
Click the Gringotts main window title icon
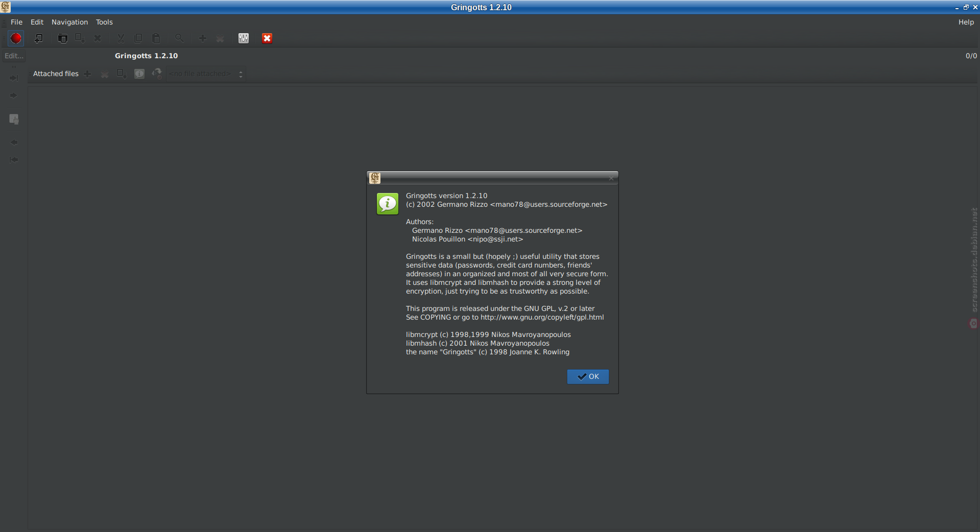[x=6, y=7]
